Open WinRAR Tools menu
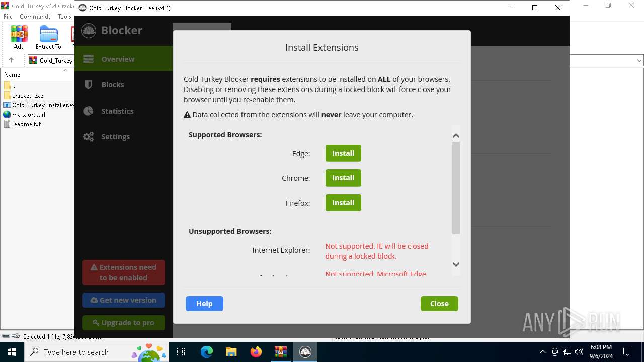 coord(64,17)
